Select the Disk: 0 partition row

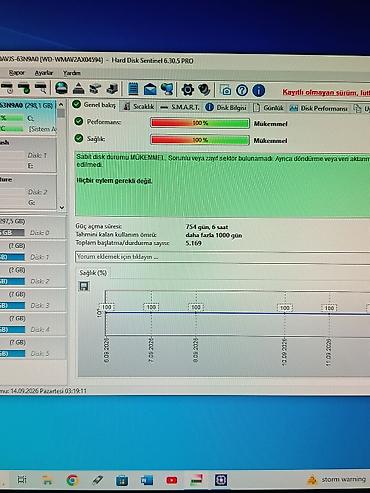[33, 227]
